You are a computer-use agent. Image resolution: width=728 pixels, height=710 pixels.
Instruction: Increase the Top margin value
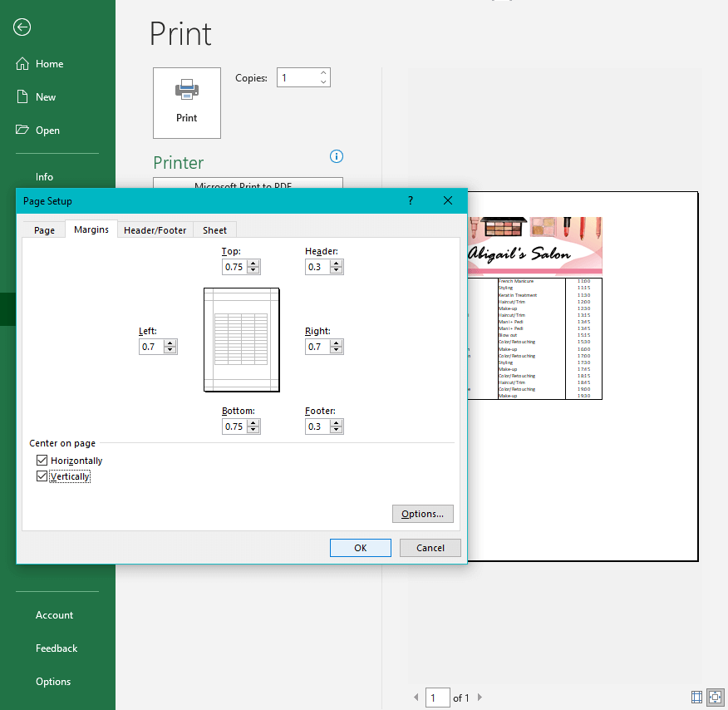pos(254,263)
